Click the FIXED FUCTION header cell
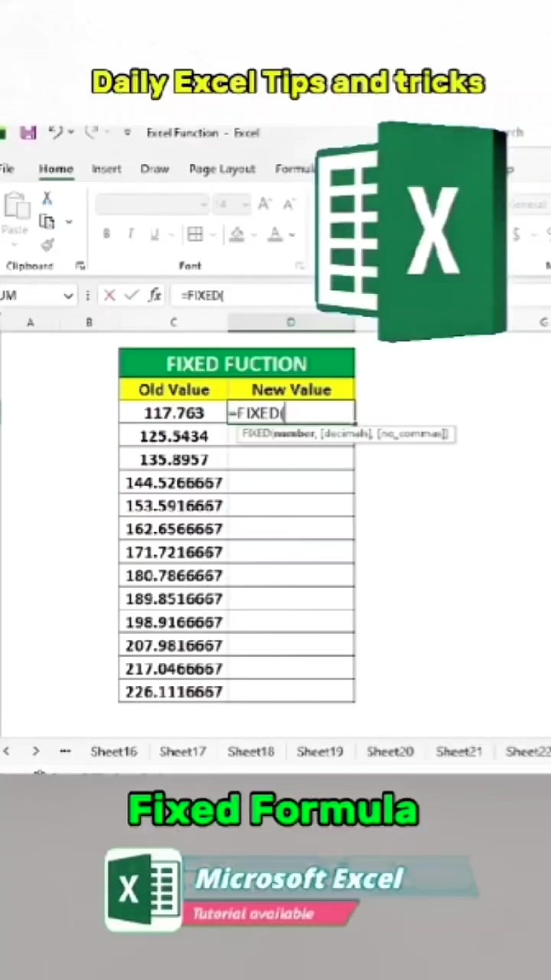The image size is (551, 980). coord(236,364)
